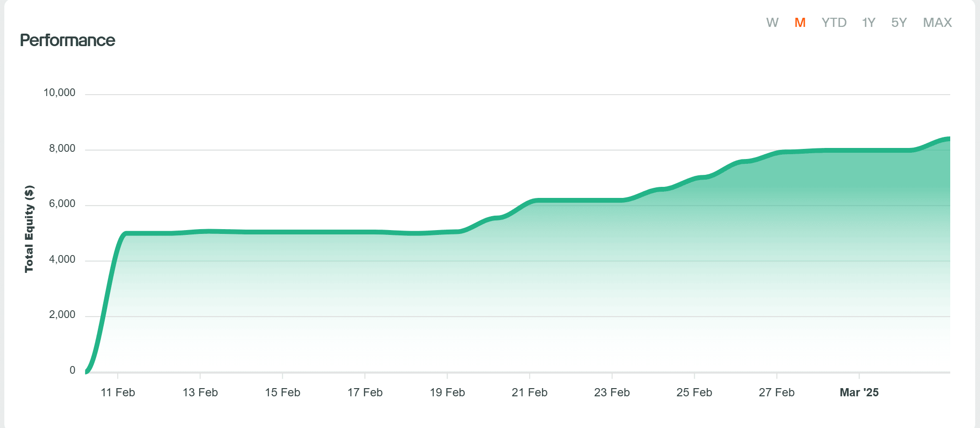Screen dimensions: 980x428
Task: Show MAX performance history
Action: coord(937,23)
